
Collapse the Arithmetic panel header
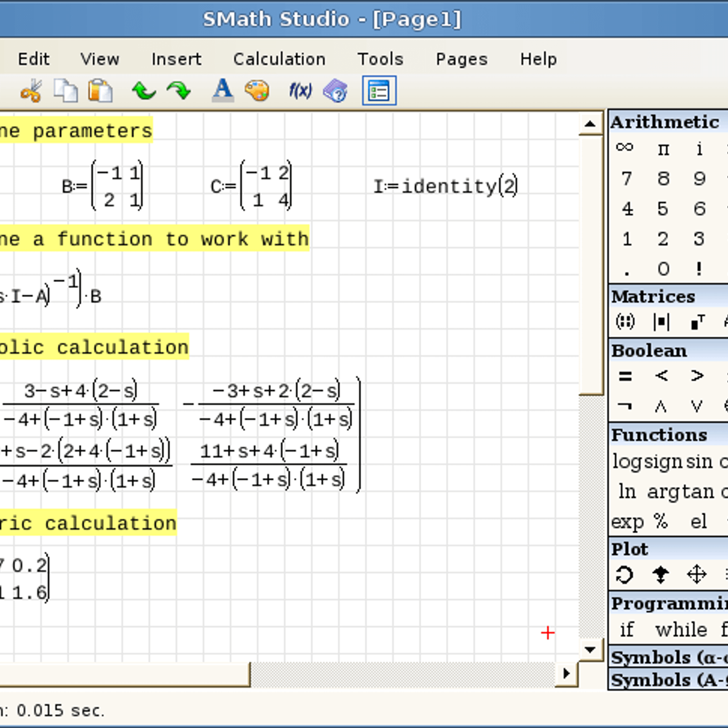coord(669,122)
